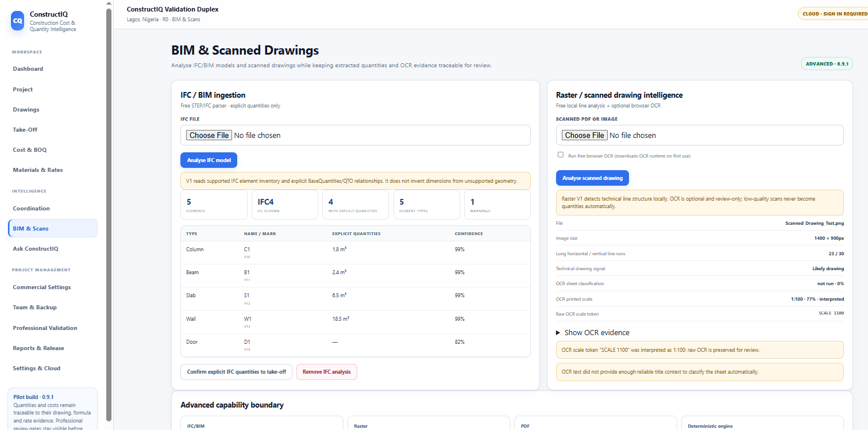
Task: Click the not run · 0% classification value
Action: (x=831, y=283)
